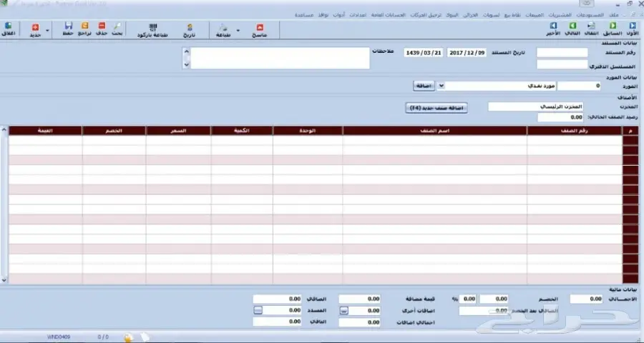Click the barcode print (طباعة باركود) icon

[154, 26]
